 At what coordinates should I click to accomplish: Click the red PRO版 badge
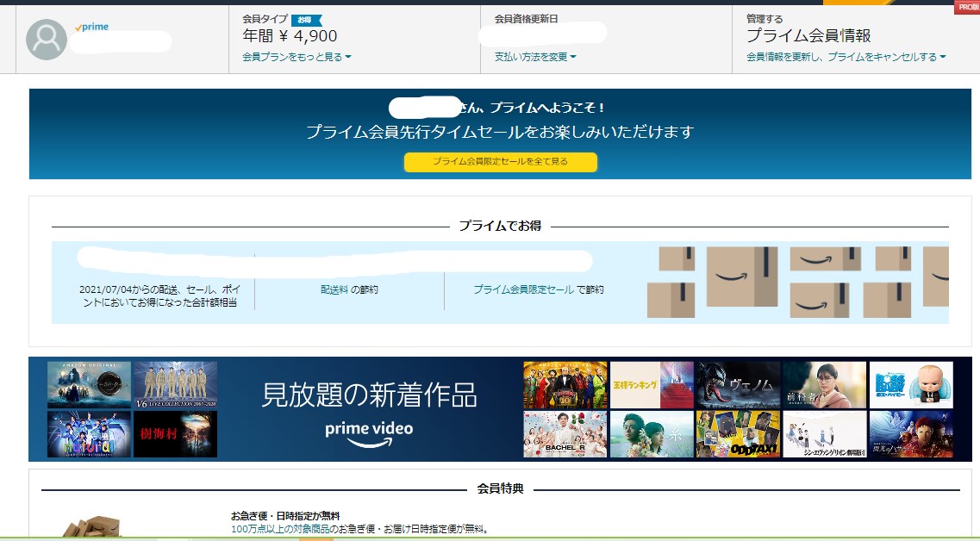pyautogui.click(x=967, y=7)
